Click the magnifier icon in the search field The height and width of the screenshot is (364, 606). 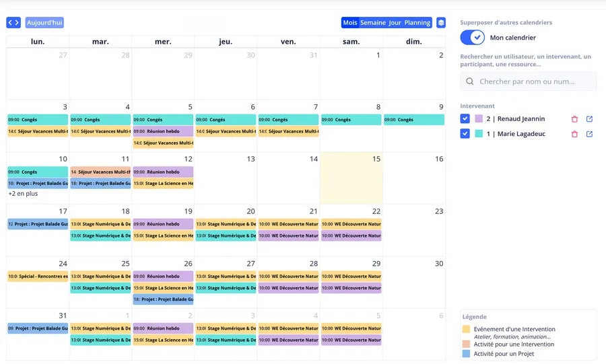coord(469,81)
